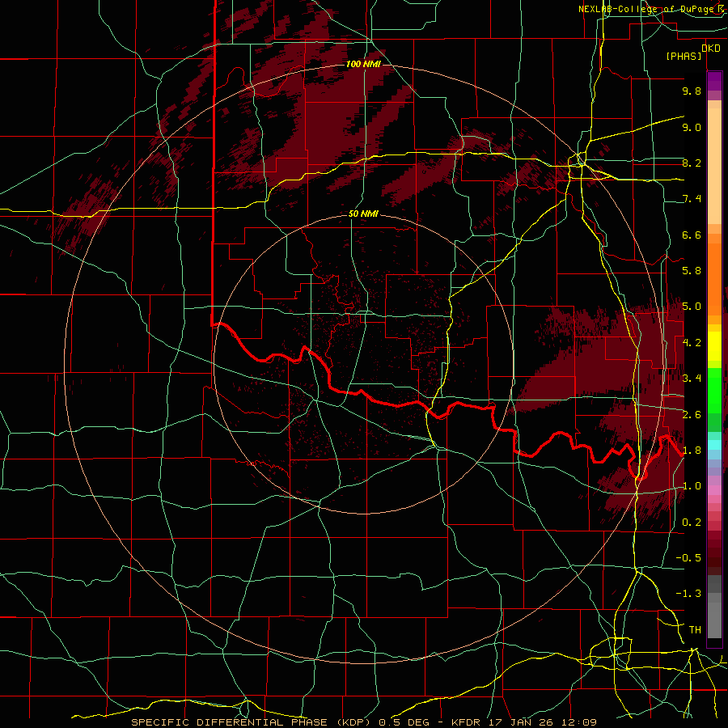This screenshot has height=728, width=728.
Task: Select the pink segment of color bar
Action: click(x=714, y=489)
